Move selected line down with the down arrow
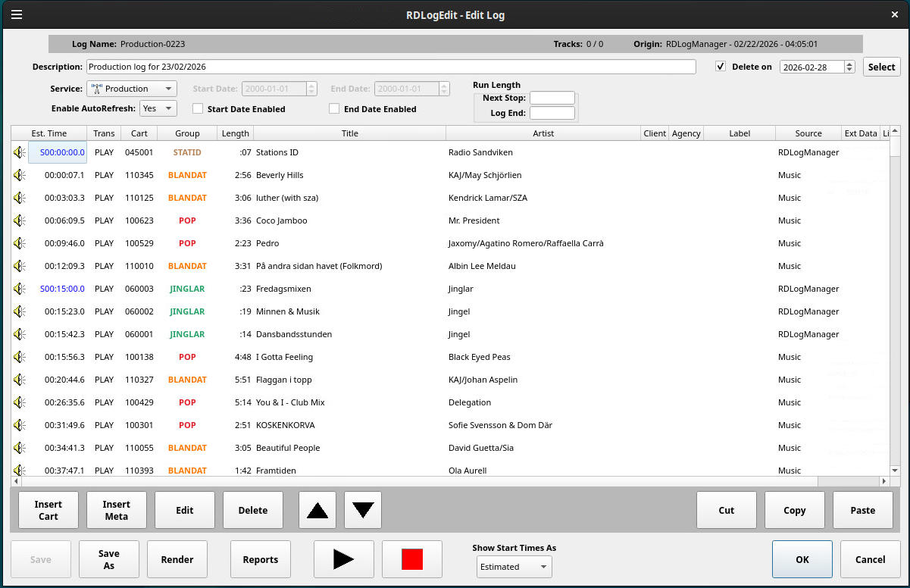 (363, 510)
